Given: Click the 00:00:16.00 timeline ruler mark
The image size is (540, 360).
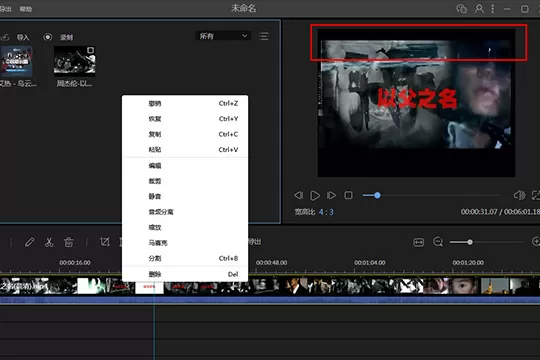Looking at the screenshot, I should [x=75, y=263].
